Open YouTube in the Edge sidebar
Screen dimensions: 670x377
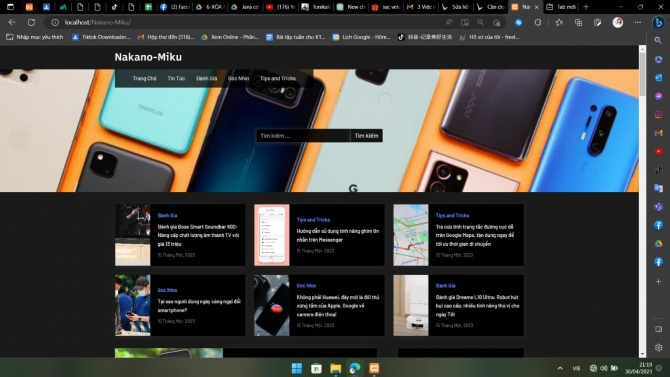coord(658,151)
